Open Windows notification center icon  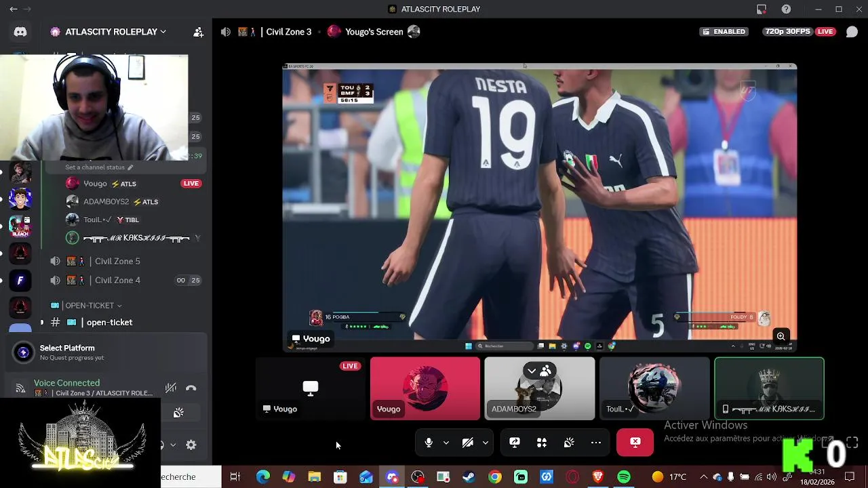(850, 477)
